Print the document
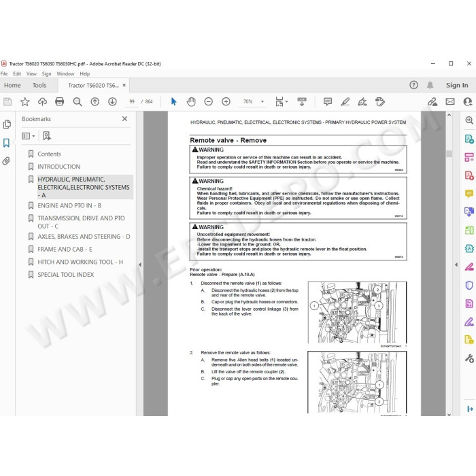 pos(60,101)
